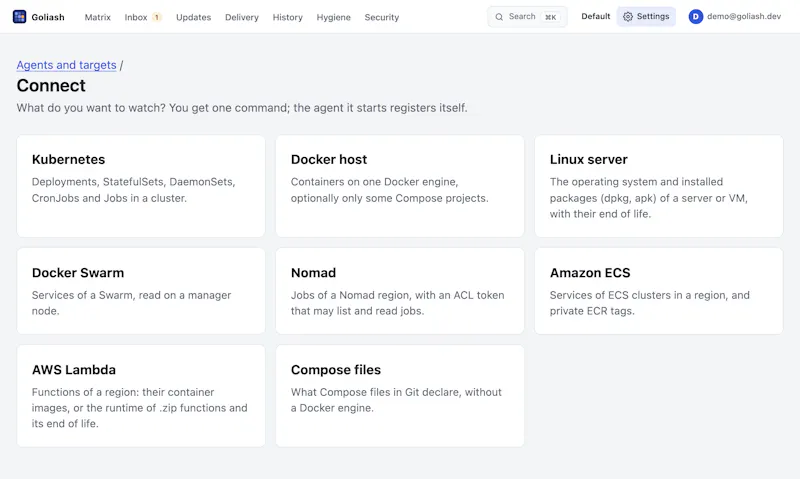This screenshot has width=800, height=479.
Task: Click the text 'What do you want to watch?'
Action: (91, 108)
